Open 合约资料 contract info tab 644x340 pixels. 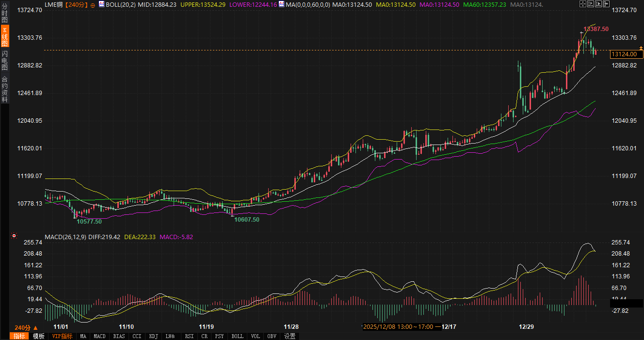4,89
